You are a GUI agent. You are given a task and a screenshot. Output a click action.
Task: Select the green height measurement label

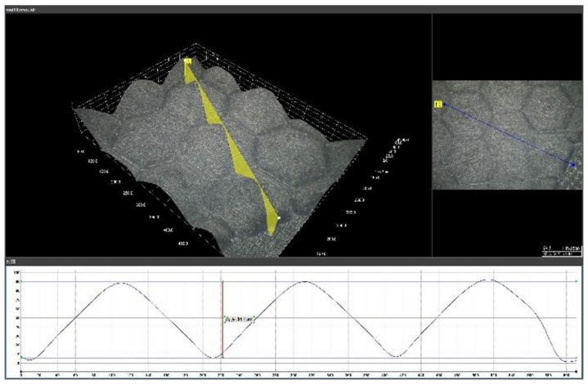click(239, 319)
